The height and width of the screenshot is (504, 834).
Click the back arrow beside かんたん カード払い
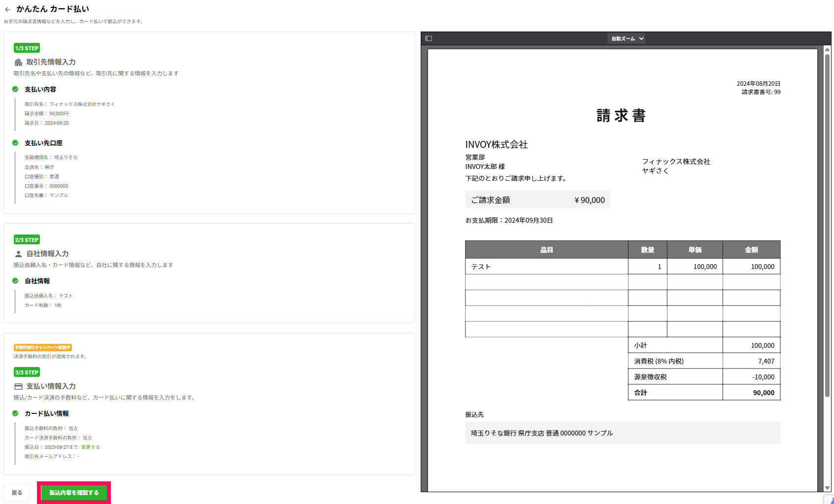[7, 9]
